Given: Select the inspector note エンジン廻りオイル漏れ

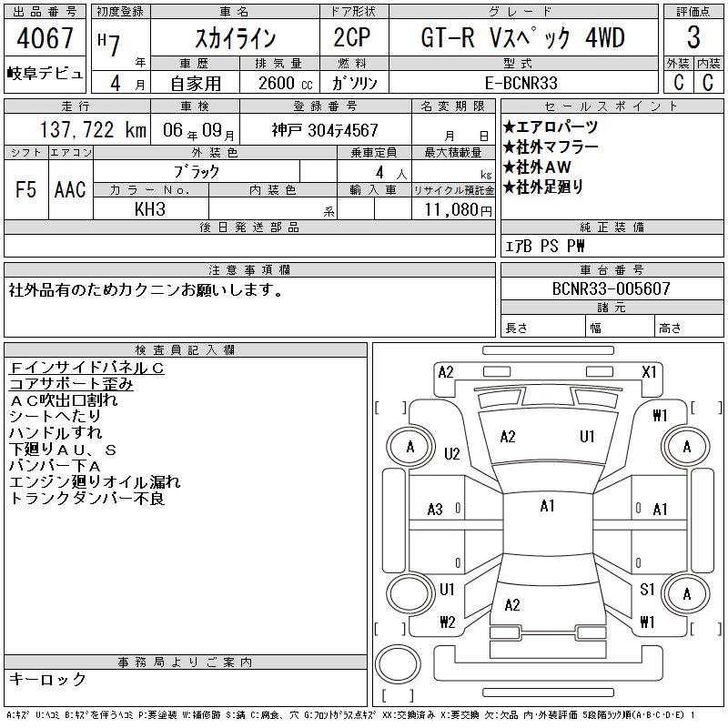Looking at the screenshot, I should (95, 482).
